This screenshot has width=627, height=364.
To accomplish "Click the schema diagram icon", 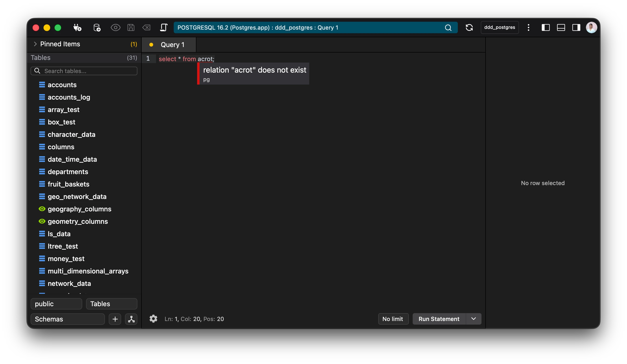I will coord(131,319).
